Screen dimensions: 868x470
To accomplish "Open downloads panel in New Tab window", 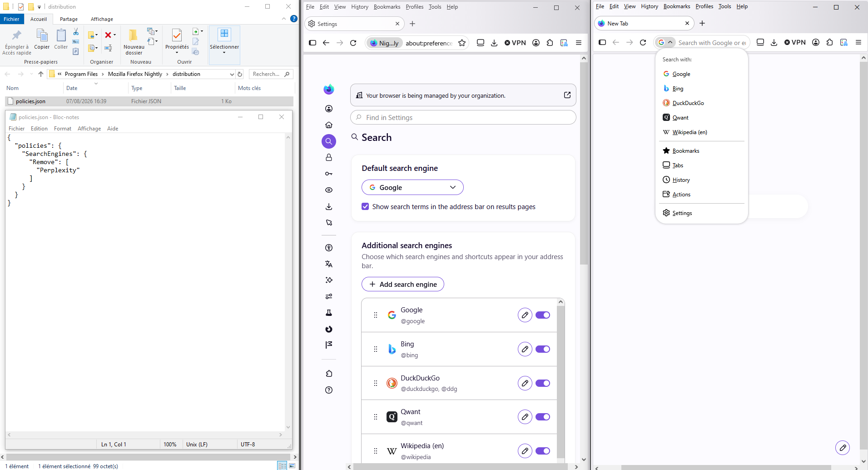I will pos(774,42).
